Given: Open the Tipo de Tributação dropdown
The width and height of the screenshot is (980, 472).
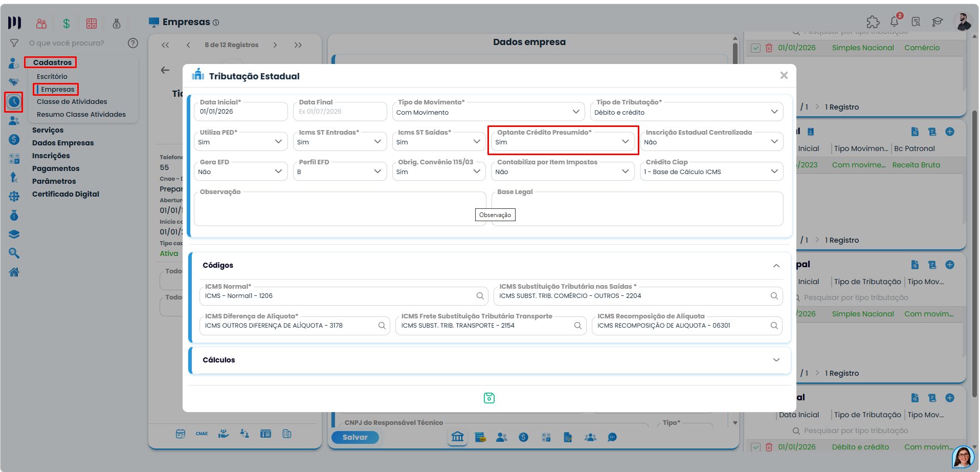Looking at the screenshot, I should point(686,112).
